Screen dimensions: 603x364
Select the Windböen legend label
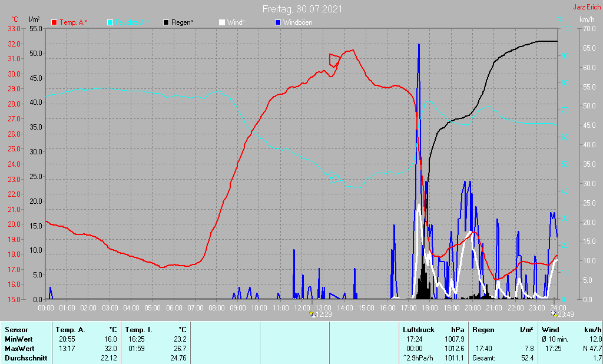tap(297, 22)
